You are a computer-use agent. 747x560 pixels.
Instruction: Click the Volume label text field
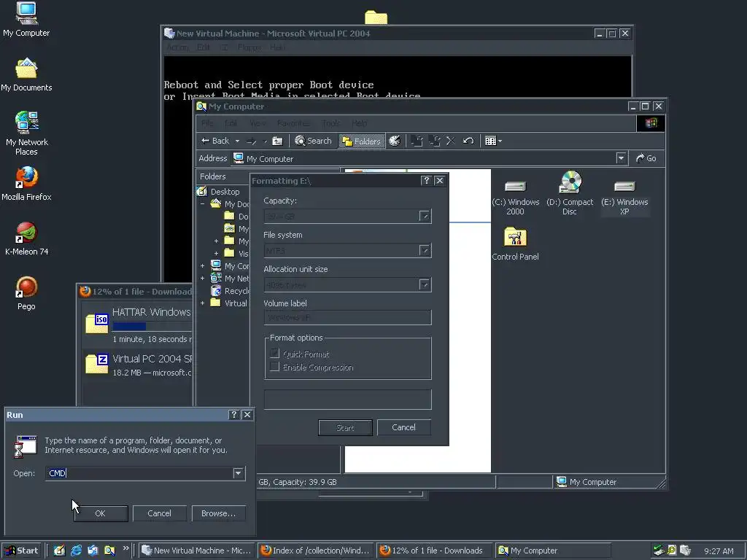[x=348, y=317]
